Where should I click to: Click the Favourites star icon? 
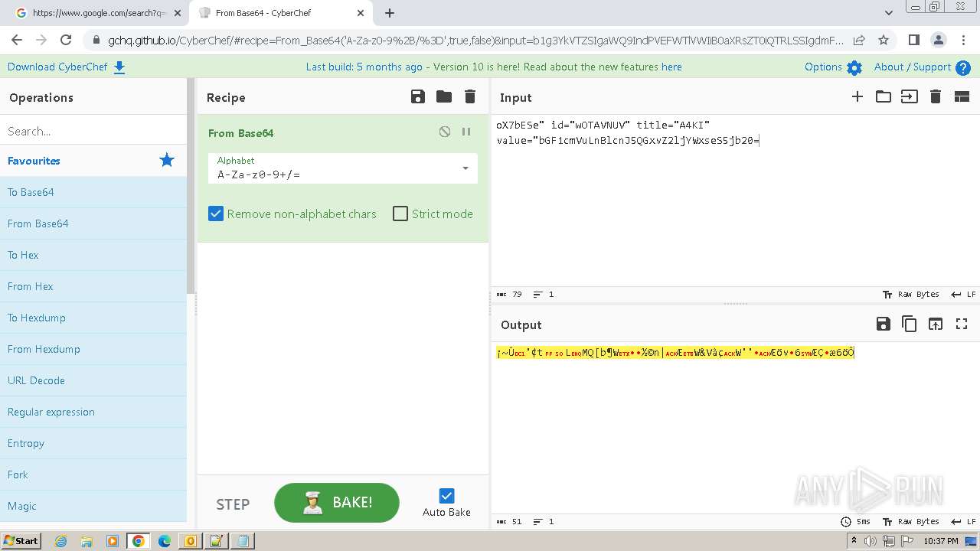[x=166, y=160]
